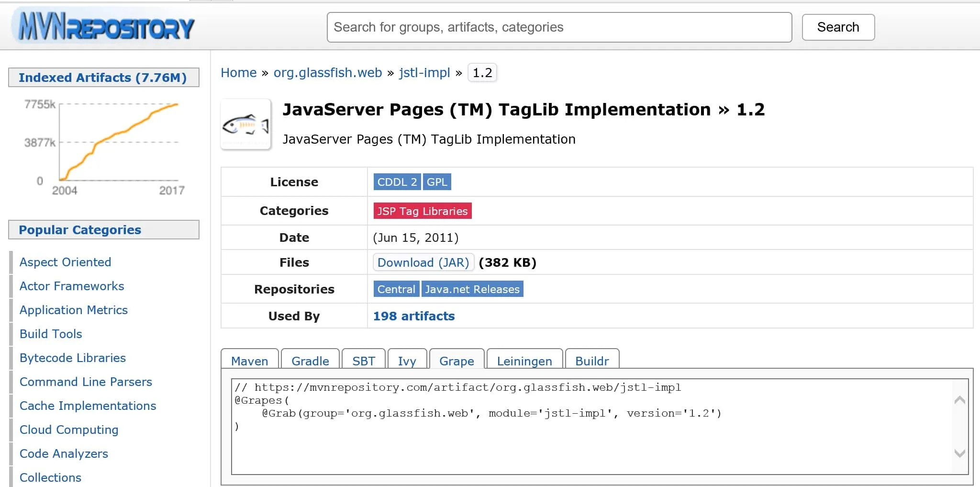
Task: Open the Bytecode Libraries category
Action: pyautogui.click(x=73, y=358)
